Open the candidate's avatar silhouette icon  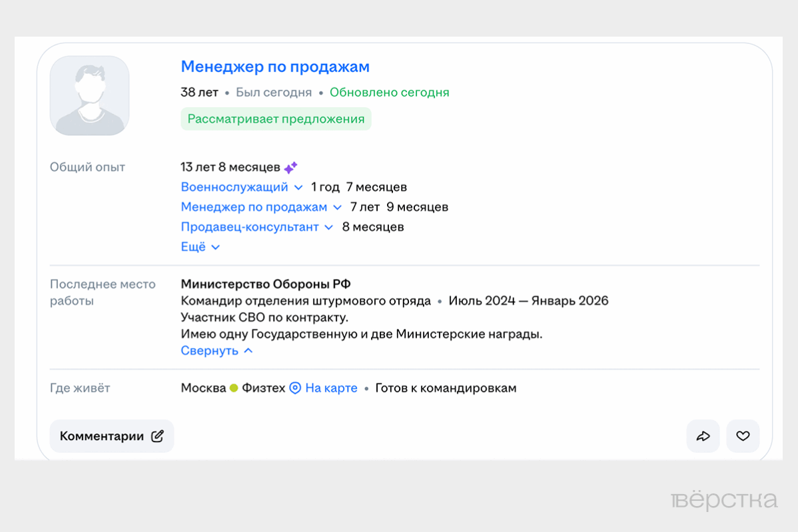tap(89, 96)
